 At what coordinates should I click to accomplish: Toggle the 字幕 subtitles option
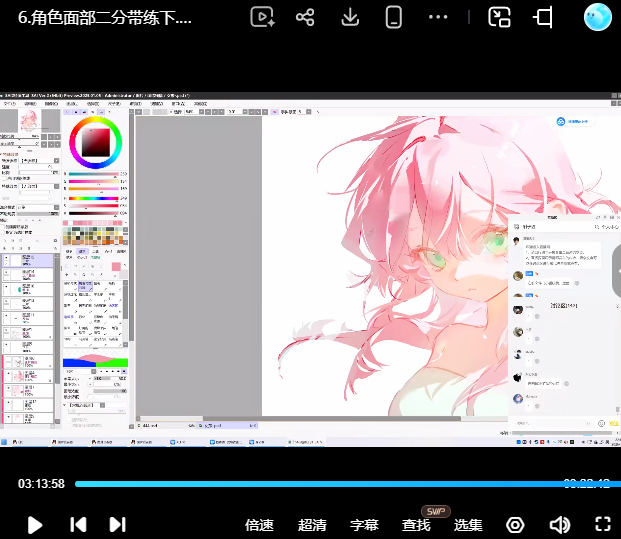(x=364, y=525)
